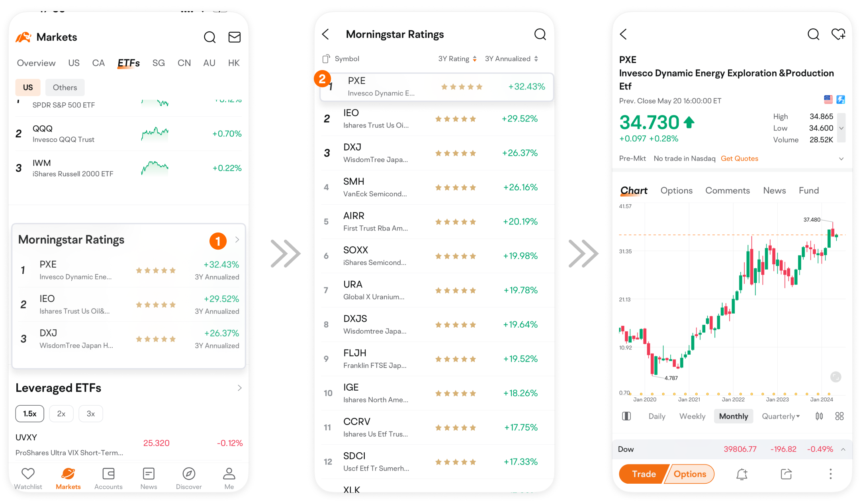Screen dimensions: 861x504
Task: Switch chart interval to Weekly
Action: (692, 416)
